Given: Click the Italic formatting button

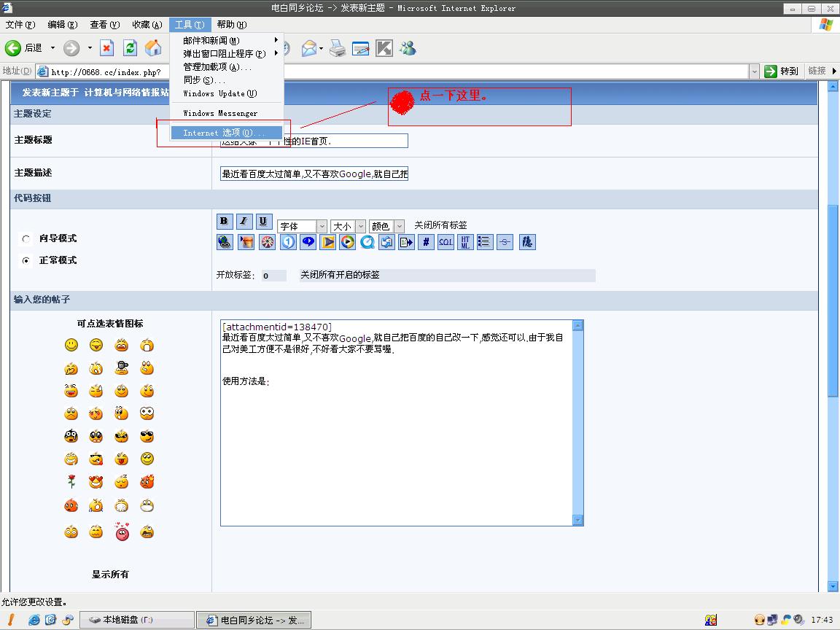Looking at the screenshot, I should (x=244, y=222).
